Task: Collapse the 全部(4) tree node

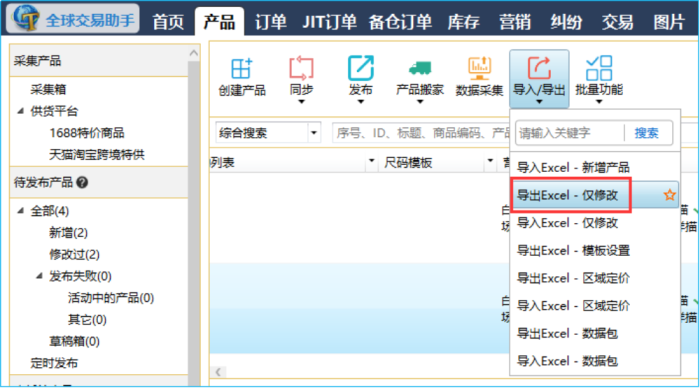Action: 20,210
